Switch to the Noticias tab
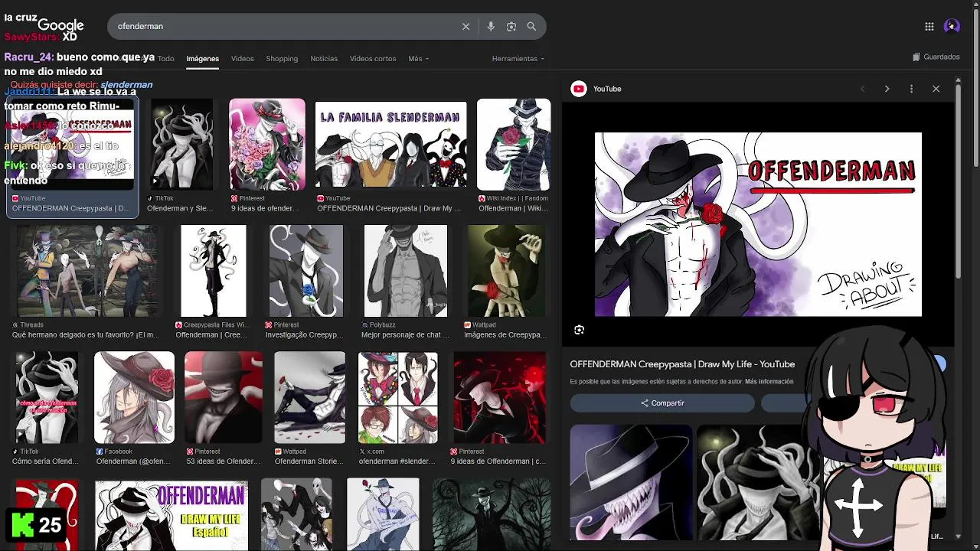This screenshot has width=980, height=551. (x=324, y=58)
